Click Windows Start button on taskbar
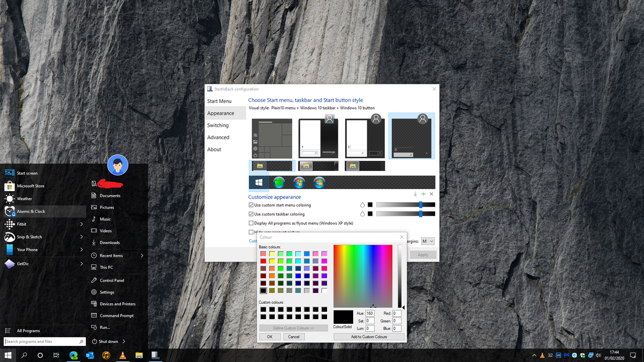 click(8, 355)
